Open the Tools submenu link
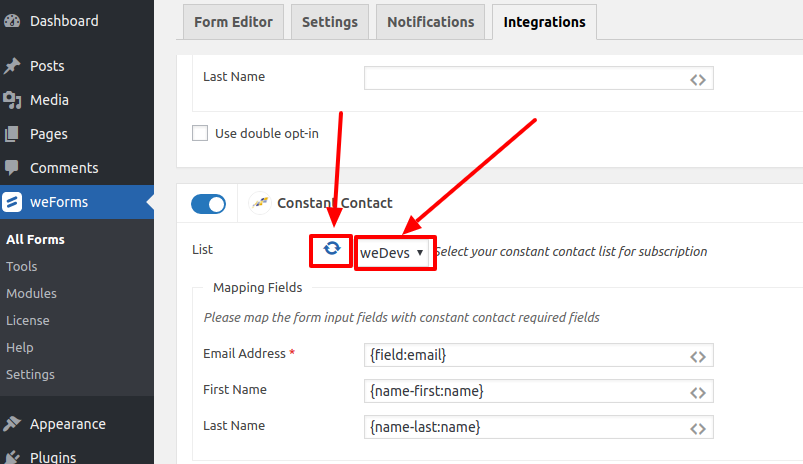Viewport: 803px width, 464px height. 22,266
